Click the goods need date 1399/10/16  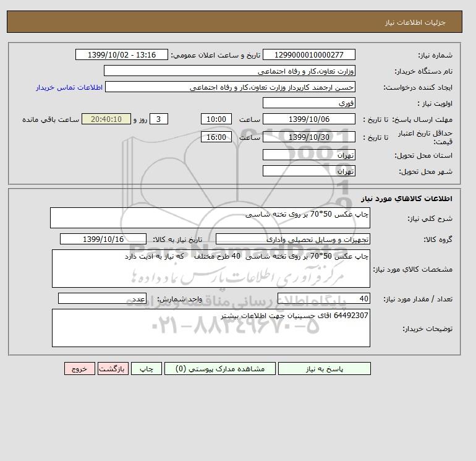[103, 239]
